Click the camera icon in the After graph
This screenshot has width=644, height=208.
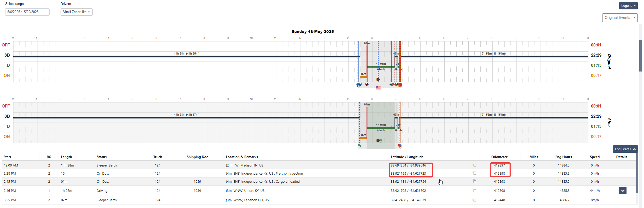point(378,140)
